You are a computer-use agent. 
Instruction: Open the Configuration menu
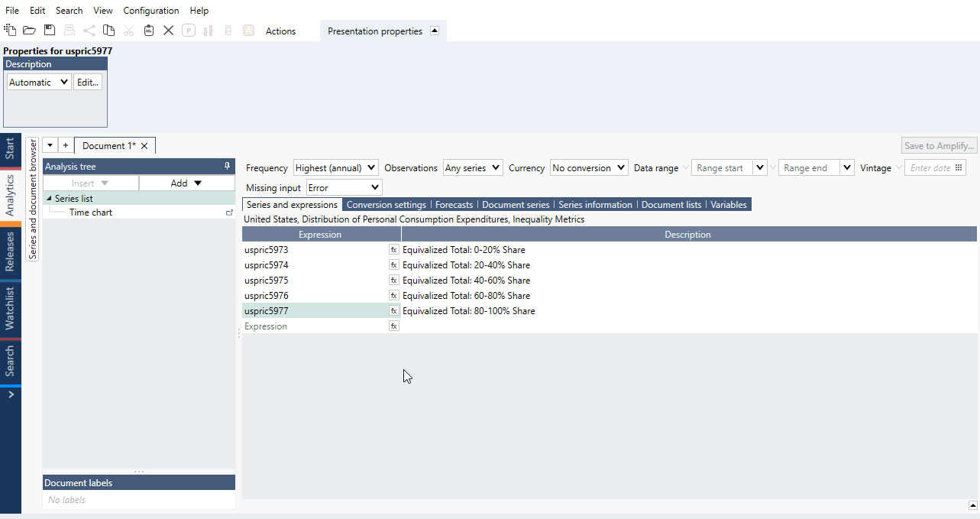(151, 11)
